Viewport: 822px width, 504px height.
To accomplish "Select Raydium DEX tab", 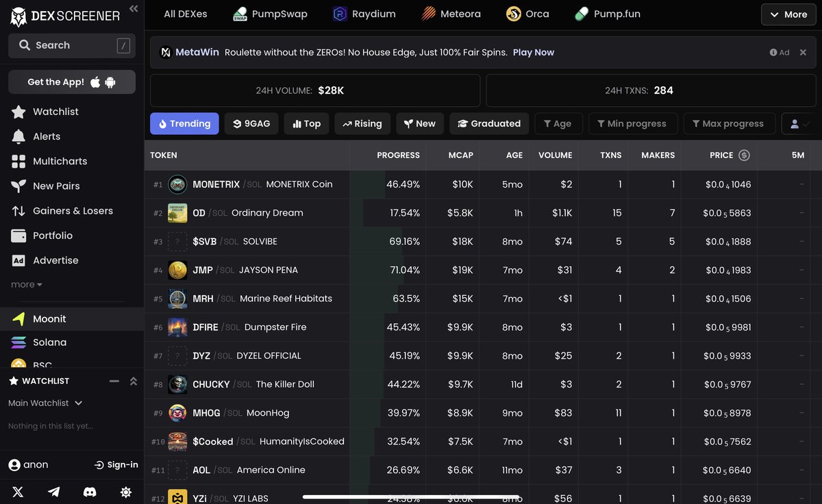I will coord(364,14).
